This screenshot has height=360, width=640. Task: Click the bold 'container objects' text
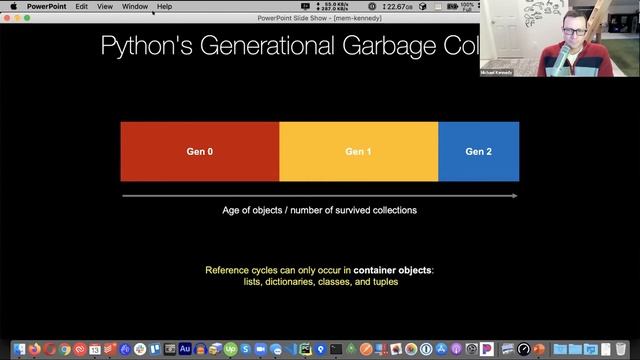tap(392, 270)
